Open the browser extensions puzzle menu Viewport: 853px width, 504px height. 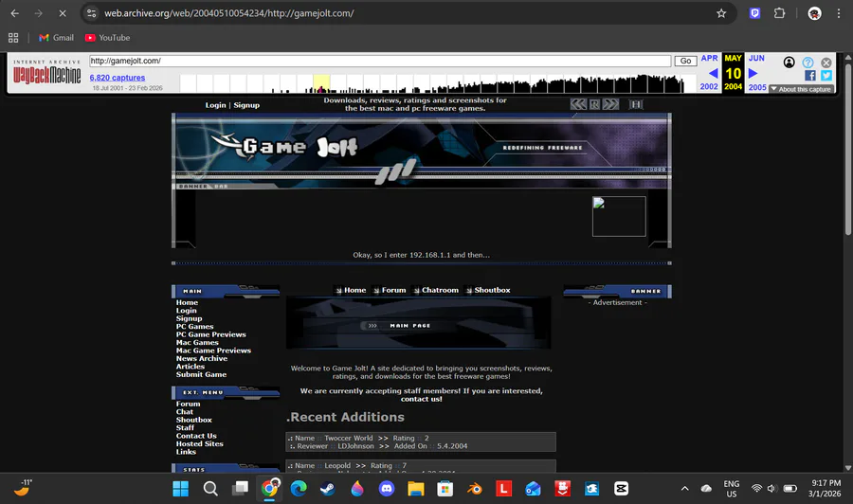[780, 13]
